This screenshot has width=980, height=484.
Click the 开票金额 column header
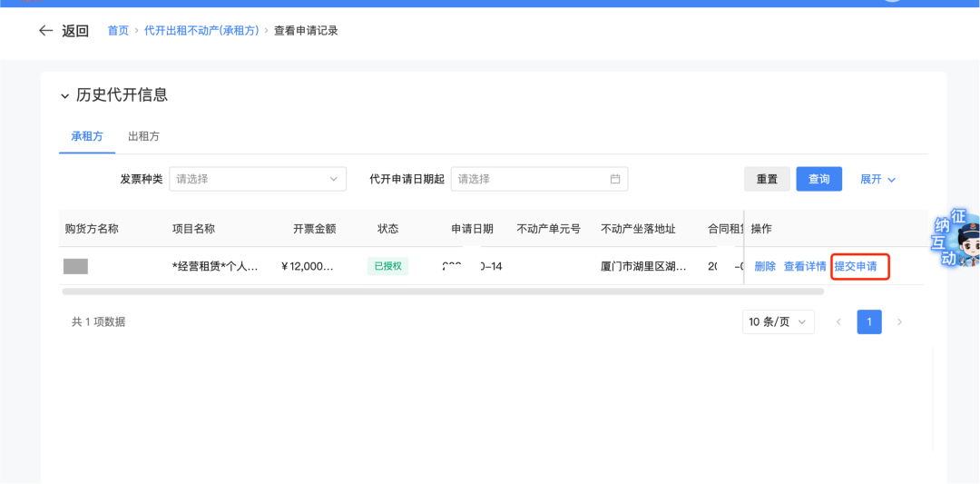[314, 229]
